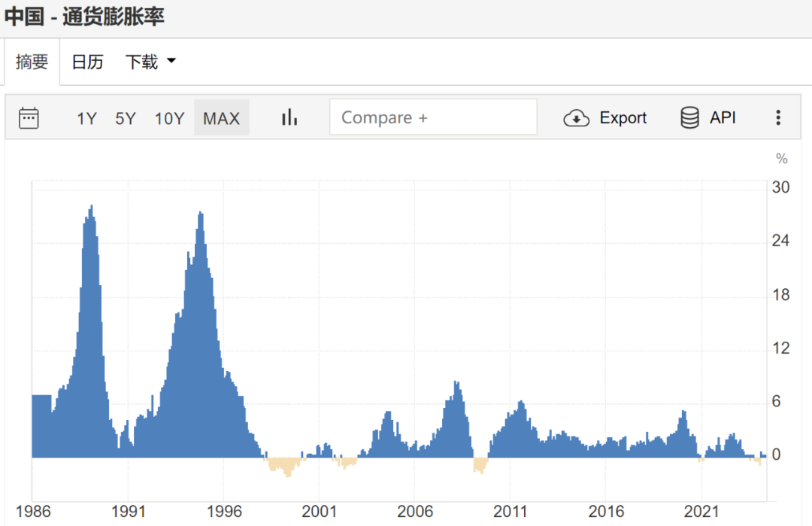812x526 pixels.
Task: Click the 1986 x-axis label
Action: (33, 512)
